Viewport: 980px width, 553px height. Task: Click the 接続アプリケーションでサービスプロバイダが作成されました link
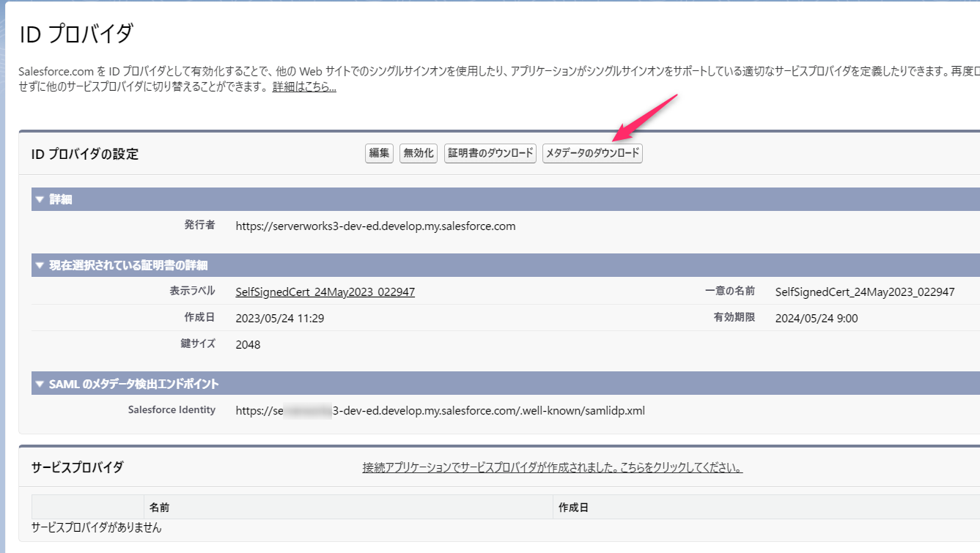553,467
